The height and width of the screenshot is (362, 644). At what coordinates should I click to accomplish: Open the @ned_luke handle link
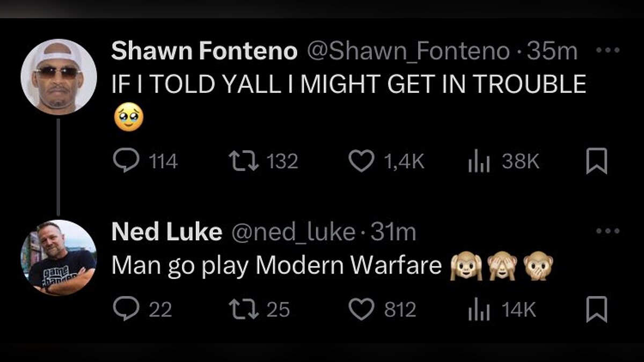point(292,232)
